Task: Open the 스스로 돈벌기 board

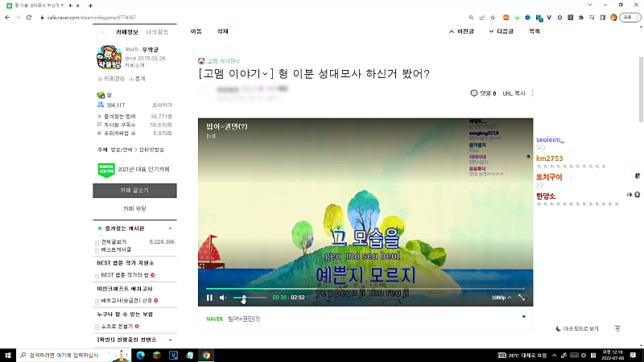Action: [117, 327]
